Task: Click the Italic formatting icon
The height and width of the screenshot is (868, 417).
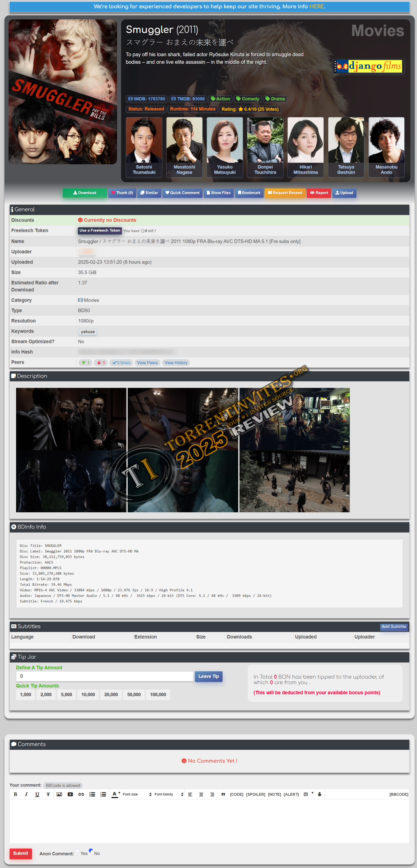Action: [x=26, y=794]
